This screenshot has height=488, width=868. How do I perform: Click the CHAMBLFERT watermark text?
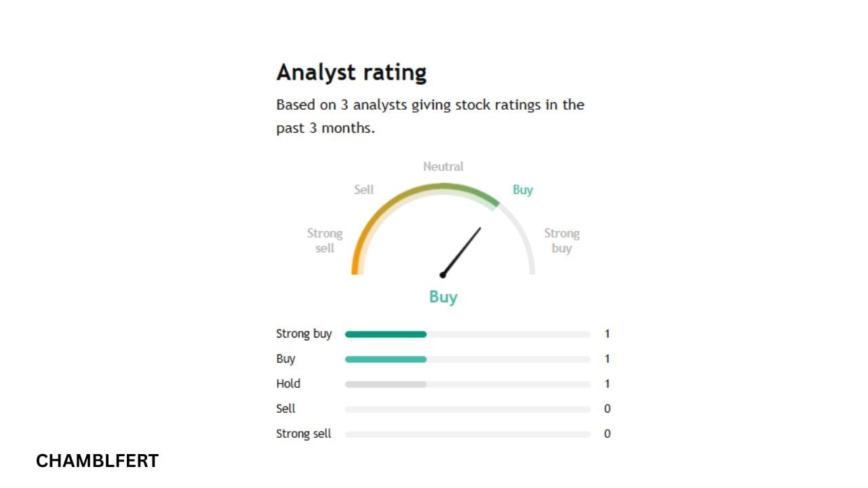click(97, 461)
